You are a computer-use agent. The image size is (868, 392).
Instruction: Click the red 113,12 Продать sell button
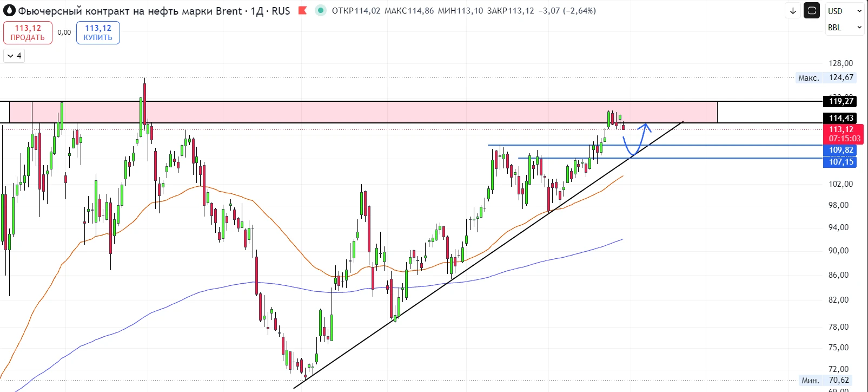coord(28,32)
